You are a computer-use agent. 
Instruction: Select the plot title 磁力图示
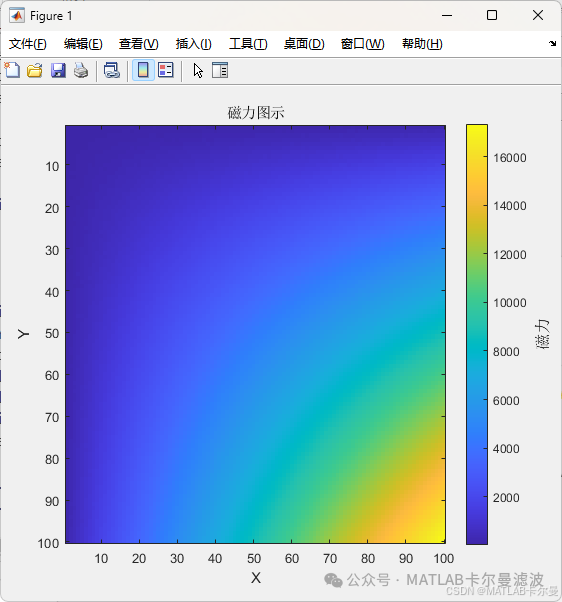[x=256, y=113]
